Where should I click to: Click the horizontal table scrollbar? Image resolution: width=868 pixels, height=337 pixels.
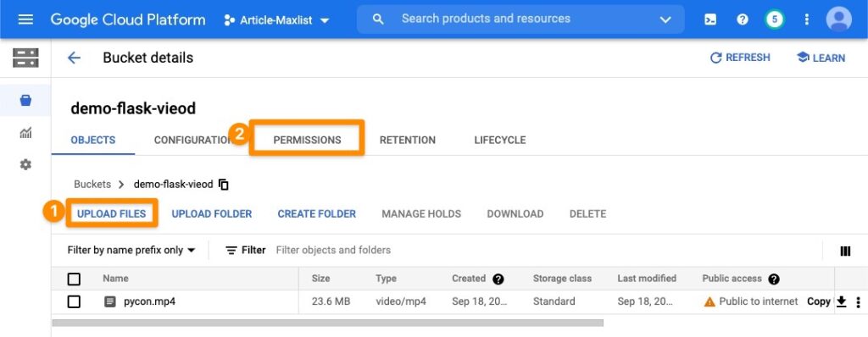(x=327, y=323)
